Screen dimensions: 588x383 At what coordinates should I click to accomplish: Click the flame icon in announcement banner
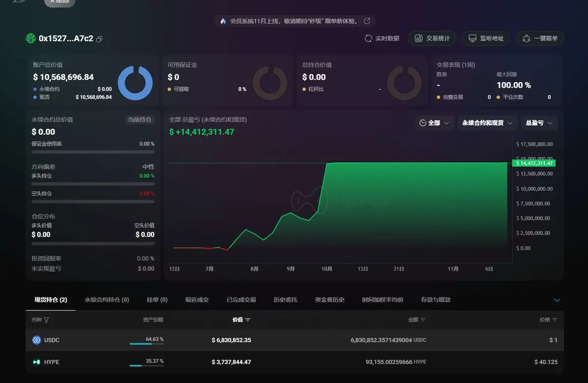click(223, 21)
